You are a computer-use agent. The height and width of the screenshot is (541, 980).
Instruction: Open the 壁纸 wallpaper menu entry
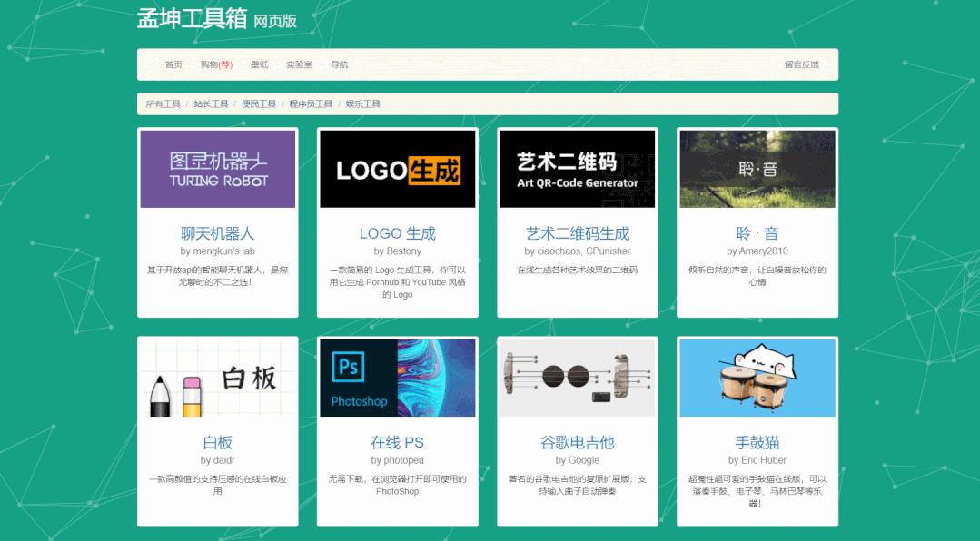(259, 64)
